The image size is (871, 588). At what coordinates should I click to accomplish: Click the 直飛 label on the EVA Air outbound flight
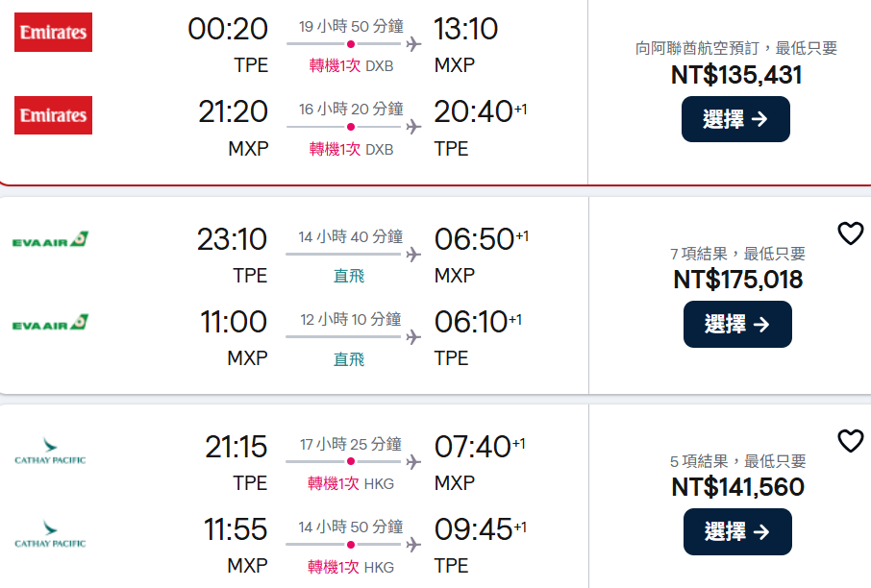tap(349, 276)
